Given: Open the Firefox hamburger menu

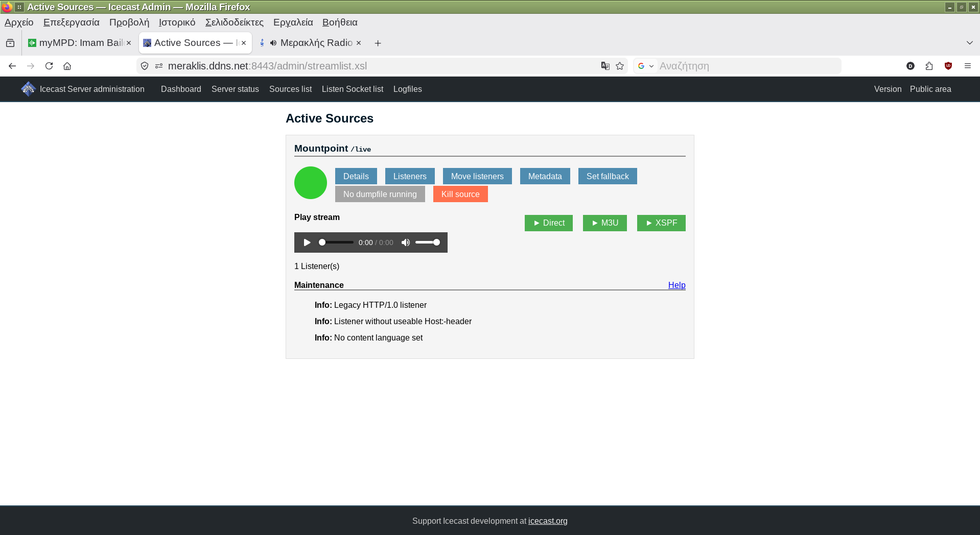Looking at the screenshot, I should coord(967,66).
